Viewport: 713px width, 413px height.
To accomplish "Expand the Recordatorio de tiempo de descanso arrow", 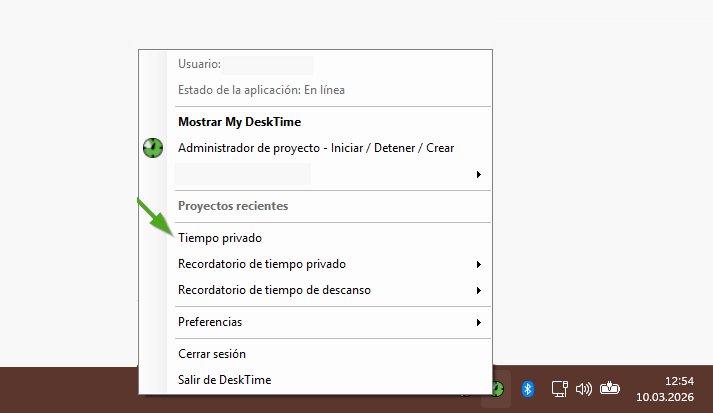I will (x=479, y=291).
